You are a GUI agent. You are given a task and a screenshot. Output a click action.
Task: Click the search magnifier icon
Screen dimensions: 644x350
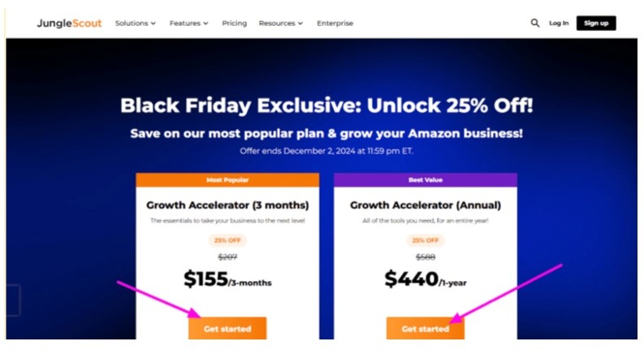tap(534, 23)
